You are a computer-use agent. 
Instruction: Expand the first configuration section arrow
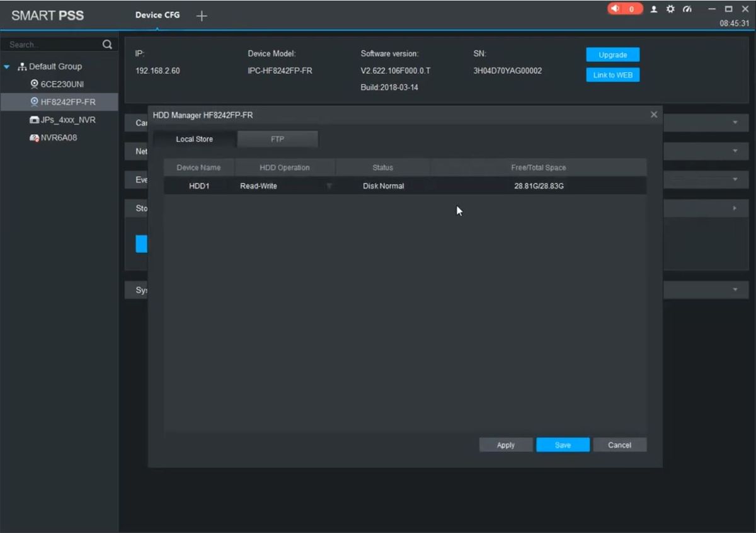[x=735, y=122]
